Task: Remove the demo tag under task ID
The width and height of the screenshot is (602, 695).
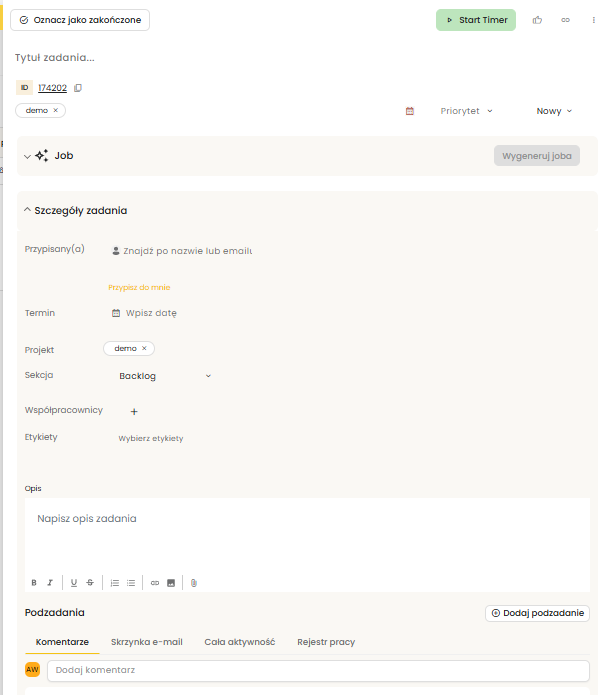Action: (x=56, y=110)
